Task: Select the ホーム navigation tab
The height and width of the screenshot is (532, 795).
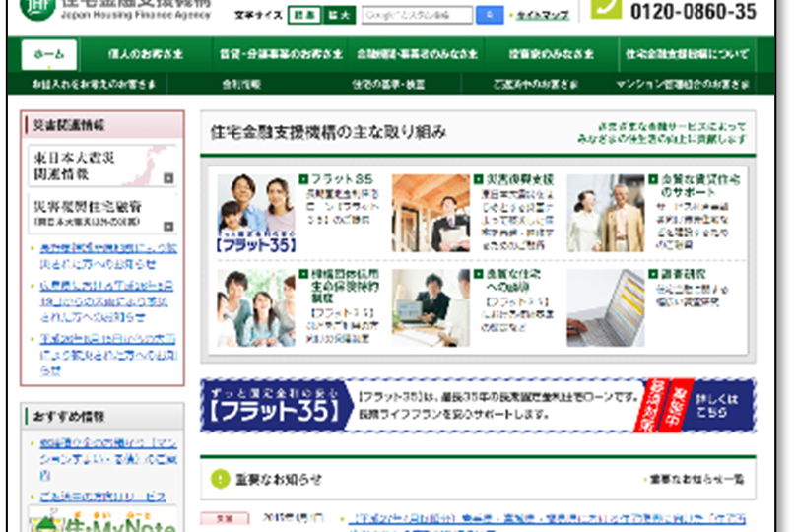Action: coord(49,54)
